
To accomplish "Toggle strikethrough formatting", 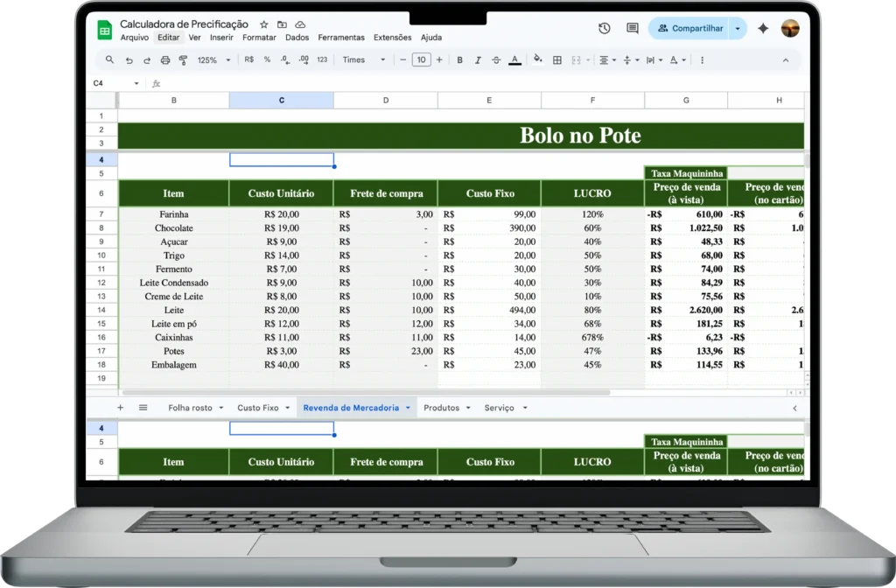I will pos(495,60).
